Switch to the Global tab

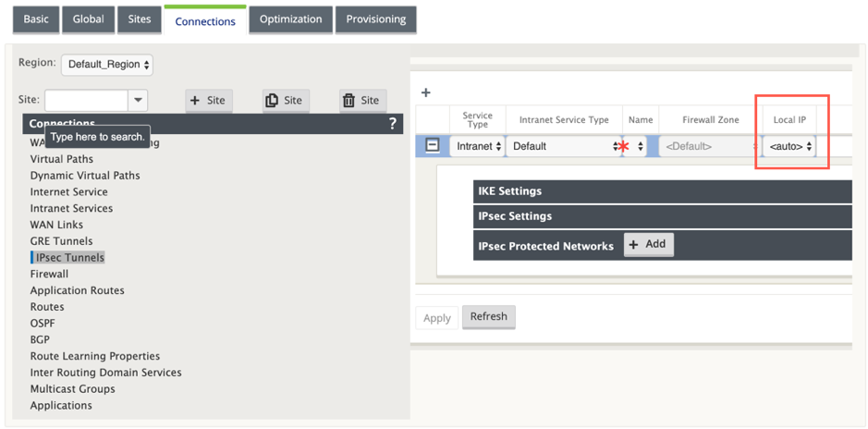coord(88,19)
